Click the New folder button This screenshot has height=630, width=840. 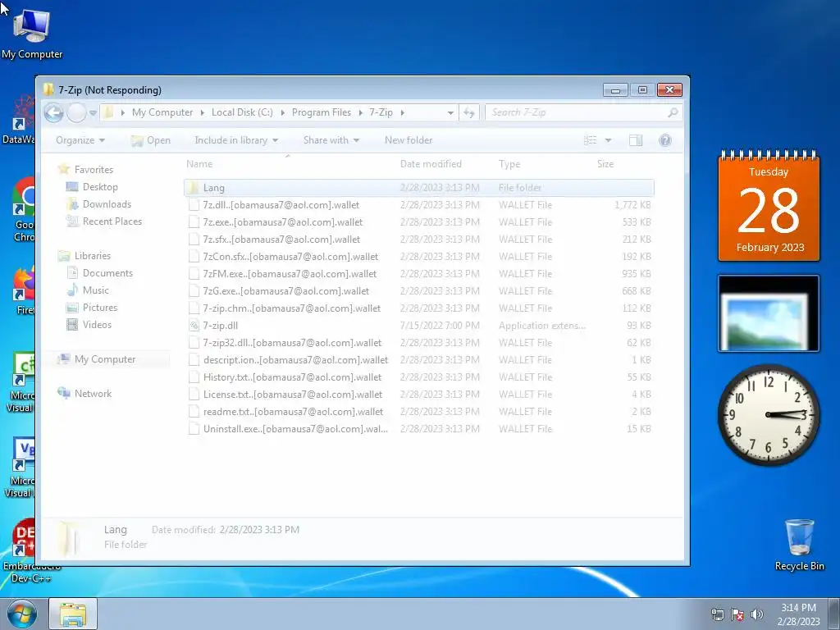coord(409,140)
